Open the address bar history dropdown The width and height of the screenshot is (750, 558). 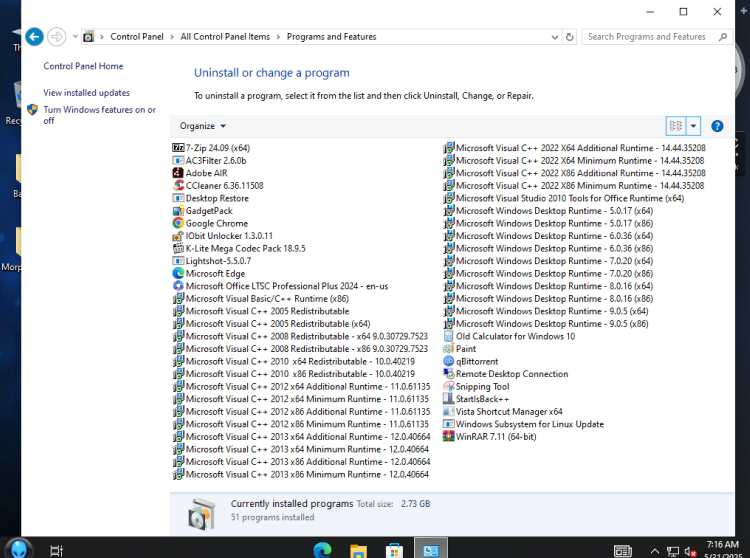pyautogui.click(x=554, y=37)
